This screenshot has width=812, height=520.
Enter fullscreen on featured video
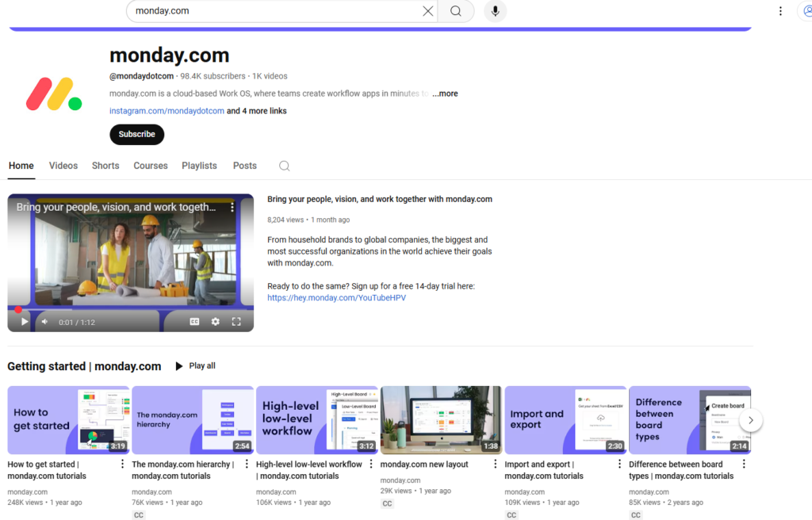click(236, 322)
